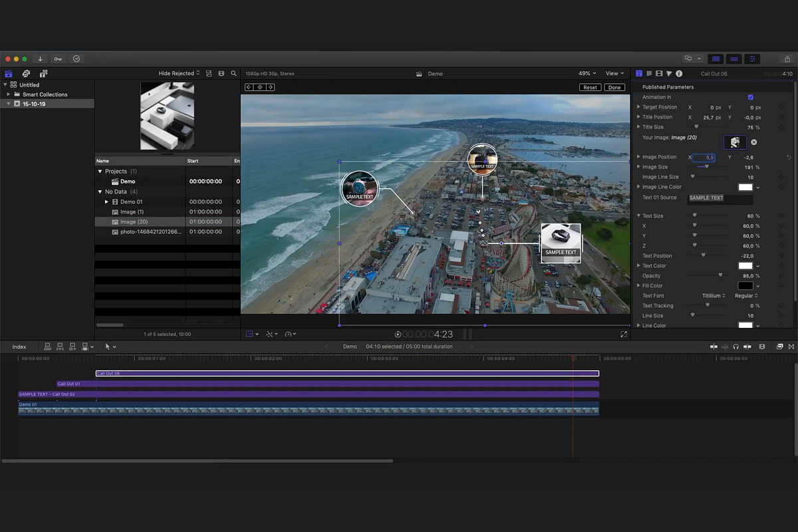Viewport: 798px width, 532px height.
Task: Open the 49% zoom dropdown
Action: coord(587,73)
